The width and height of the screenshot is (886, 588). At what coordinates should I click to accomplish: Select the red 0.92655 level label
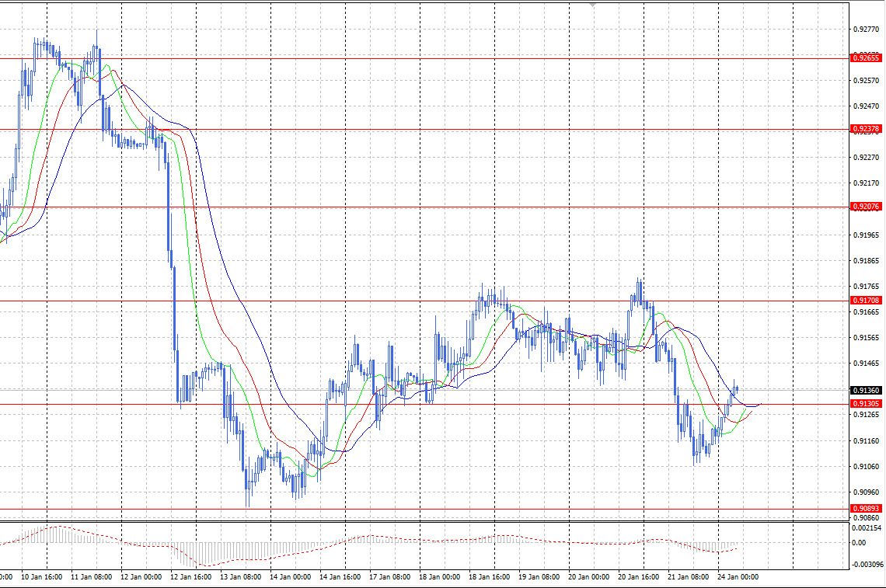click(866, 58)
